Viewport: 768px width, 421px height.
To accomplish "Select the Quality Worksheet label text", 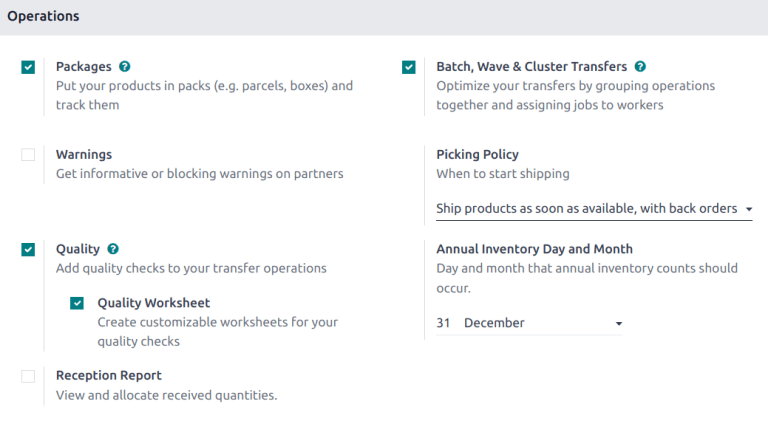I will pos(154,303).
